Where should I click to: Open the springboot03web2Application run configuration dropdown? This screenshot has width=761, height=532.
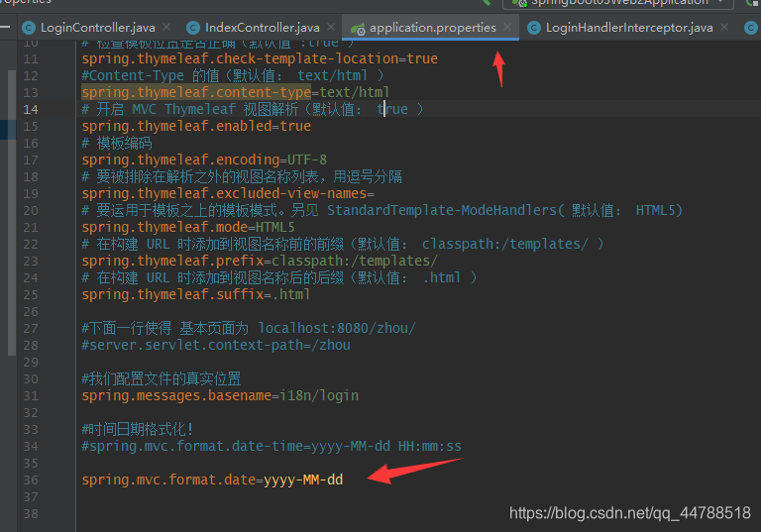point(618,3)
